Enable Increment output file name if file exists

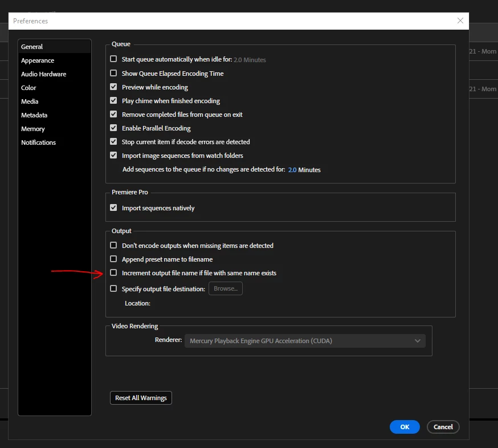point(113,272)
